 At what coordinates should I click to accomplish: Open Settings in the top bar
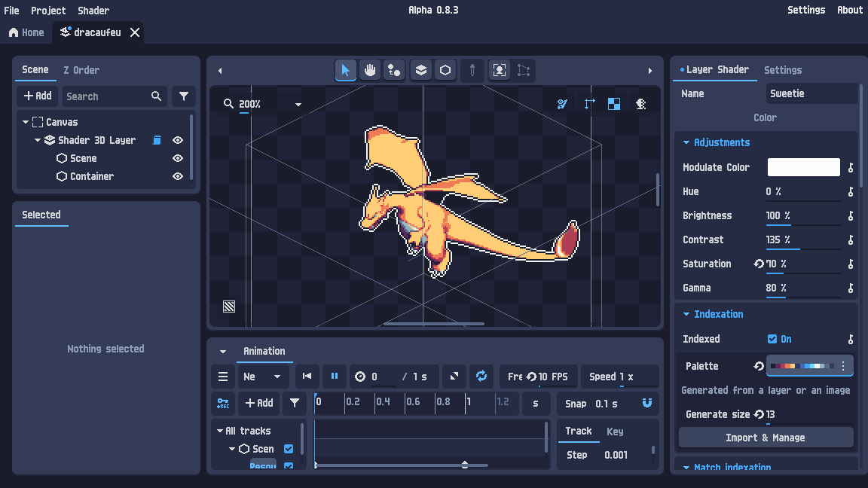[806, 10]
